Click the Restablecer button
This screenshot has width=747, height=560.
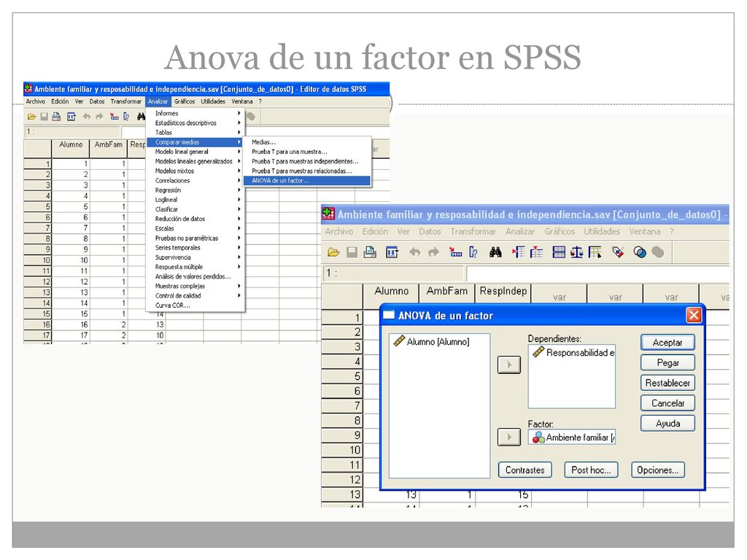[667, 383]
